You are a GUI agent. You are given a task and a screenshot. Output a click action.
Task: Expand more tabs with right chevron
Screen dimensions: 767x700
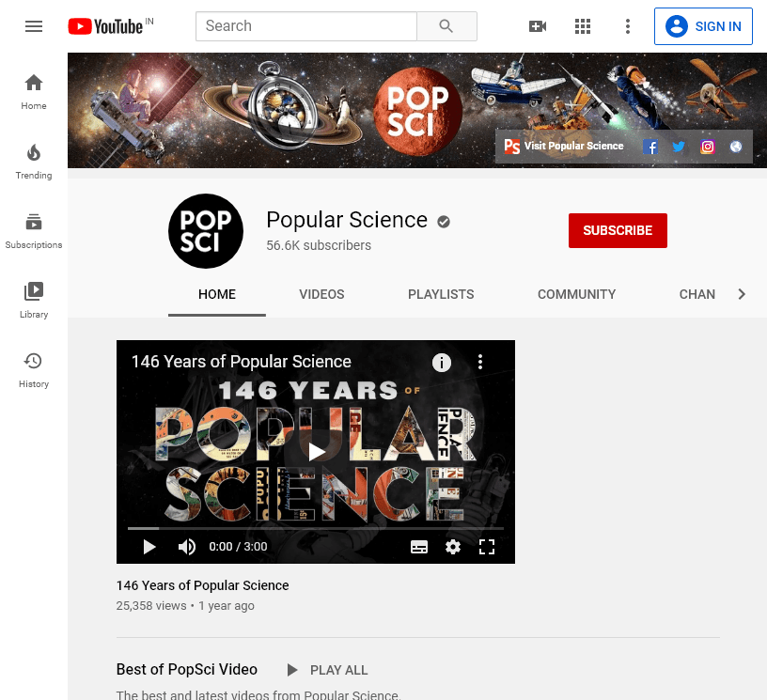(742, 294)
